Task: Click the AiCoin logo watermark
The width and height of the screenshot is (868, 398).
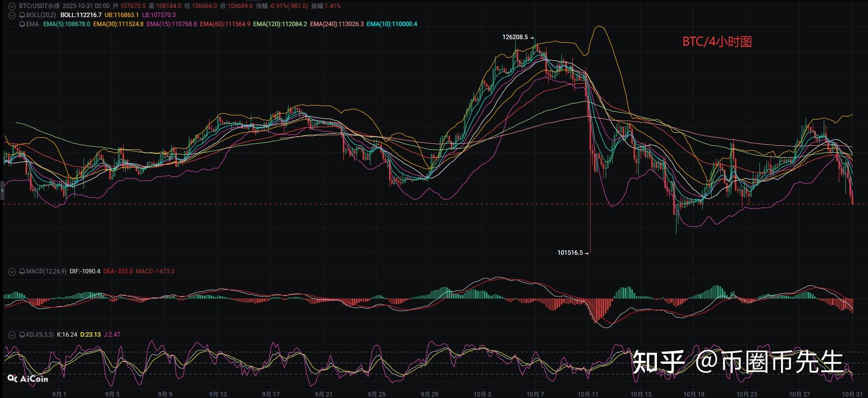Action: 28,378
